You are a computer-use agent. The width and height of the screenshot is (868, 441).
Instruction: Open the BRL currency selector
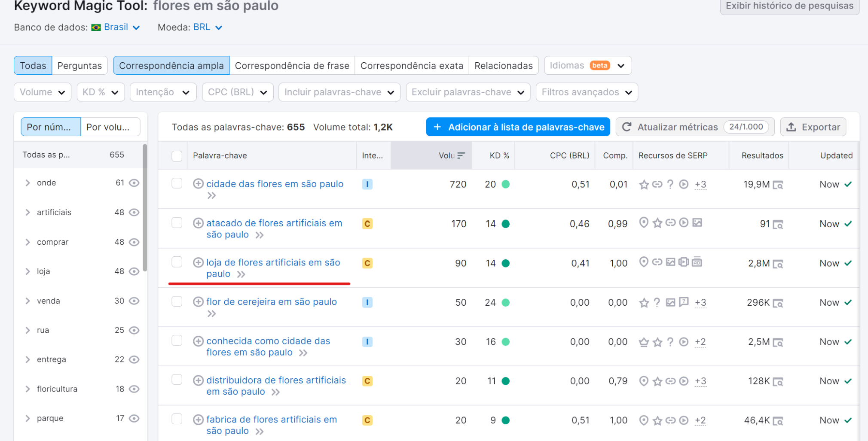pos(208,27)
